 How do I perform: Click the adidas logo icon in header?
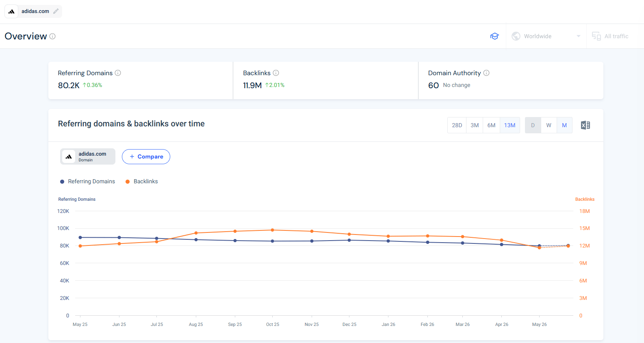click(x=11, y=11)
